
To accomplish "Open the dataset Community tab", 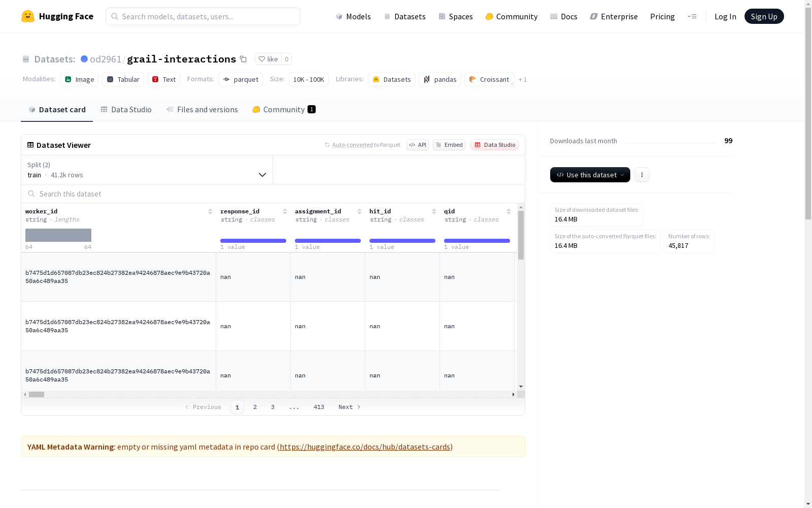I will click(x=284, y=110).
